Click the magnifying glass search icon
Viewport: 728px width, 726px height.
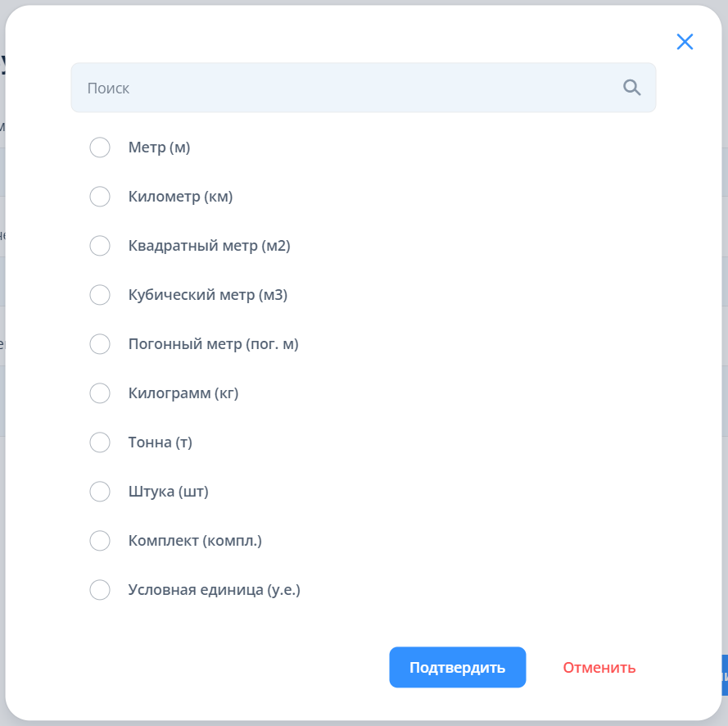(x=631, y=88)
